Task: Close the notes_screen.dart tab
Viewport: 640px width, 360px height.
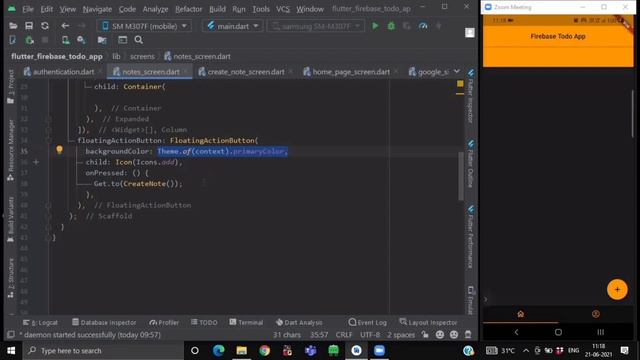Action: [186, 72]
